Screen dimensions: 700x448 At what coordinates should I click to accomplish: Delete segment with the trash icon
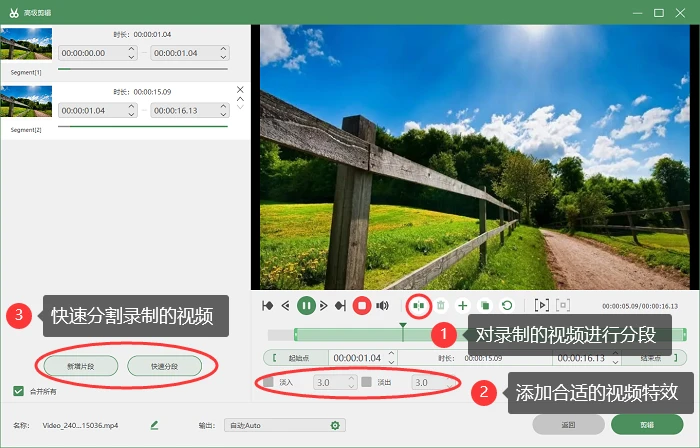pyautogui.click(x=441, y=306)
